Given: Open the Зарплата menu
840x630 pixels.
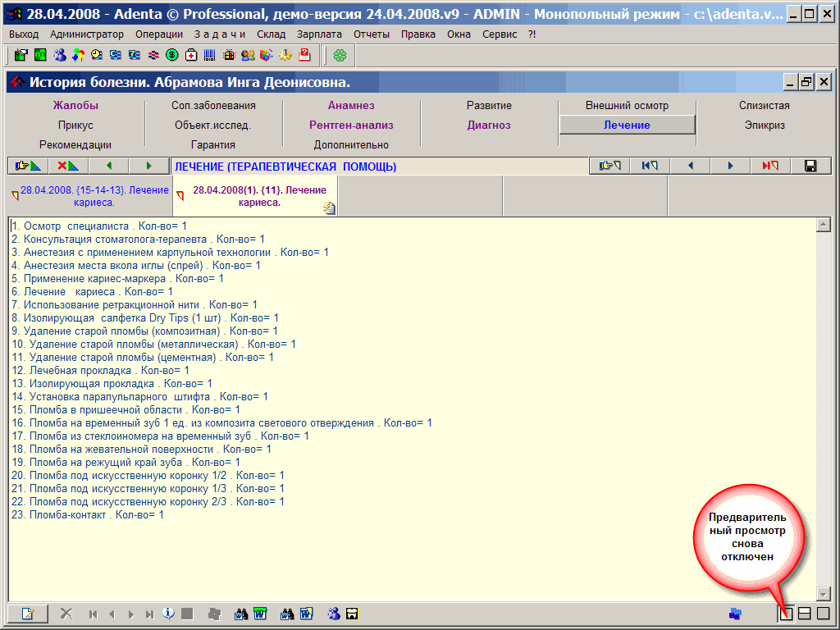Looking at the screenshot, I should point(320,34).
